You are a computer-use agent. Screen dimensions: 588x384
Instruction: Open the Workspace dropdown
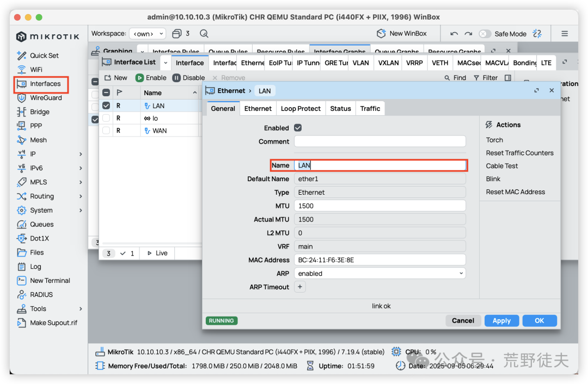pyautogui.click(x=148, y=34)
